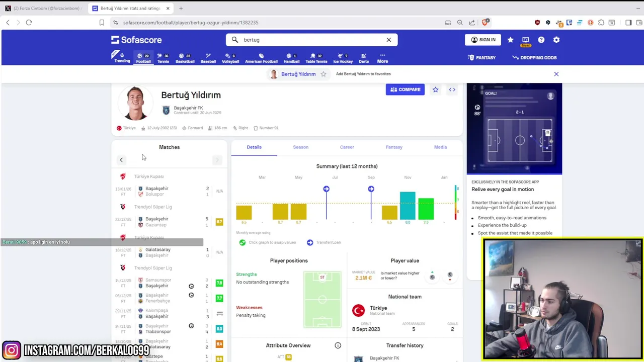Reload the page in the browser
The image size is (644, 362).
29,23
